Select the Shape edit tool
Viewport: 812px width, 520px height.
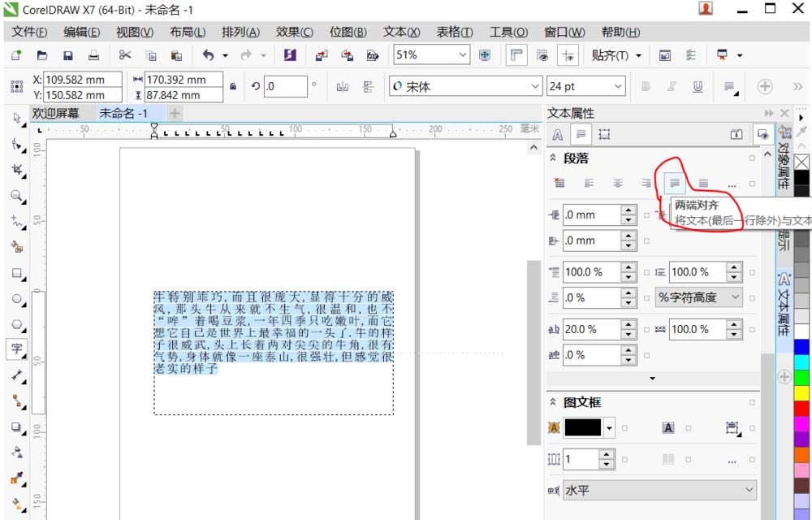[x=17, y=144]
